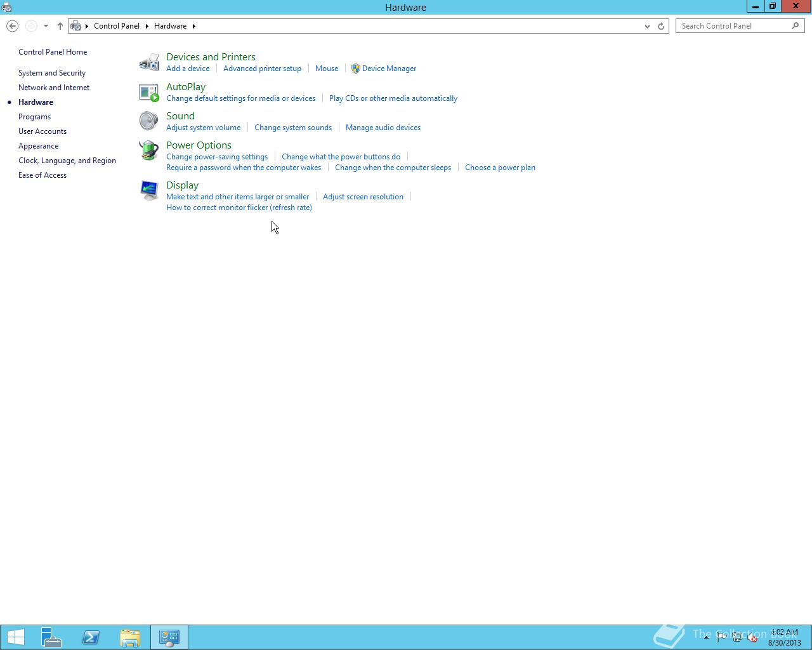Open recent locations dropdown beside Forward button
Viewport: 812px width, 650px height.
[x=46, y=26]
